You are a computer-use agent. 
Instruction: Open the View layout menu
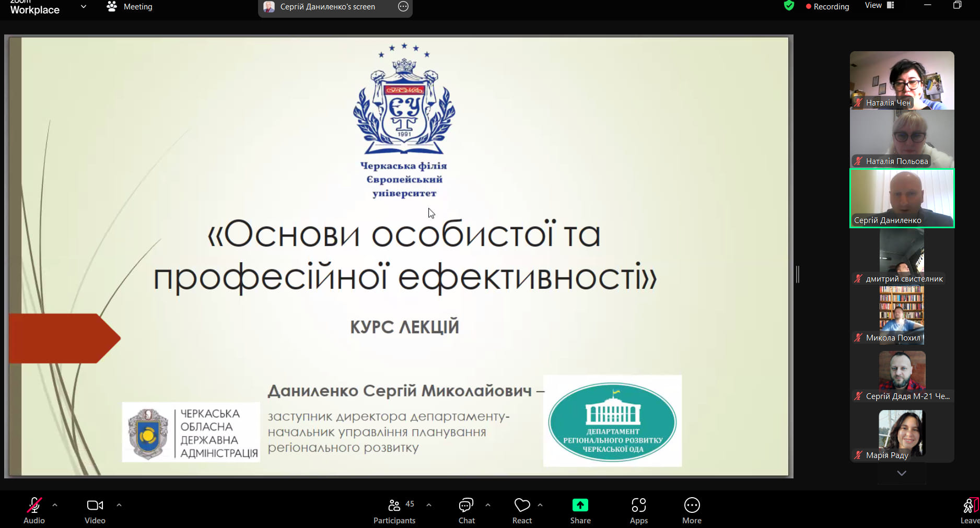[x=879, y=6]
